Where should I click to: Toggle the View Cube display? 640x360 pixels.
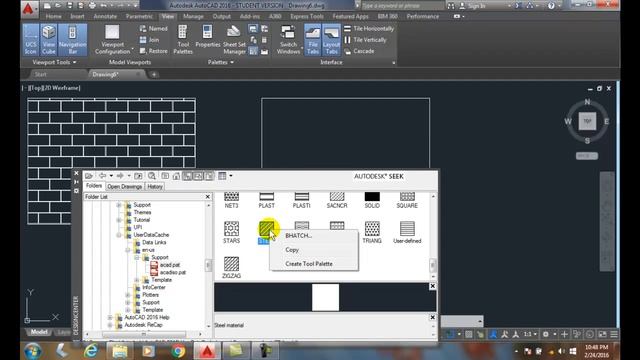tap(49, 40)
